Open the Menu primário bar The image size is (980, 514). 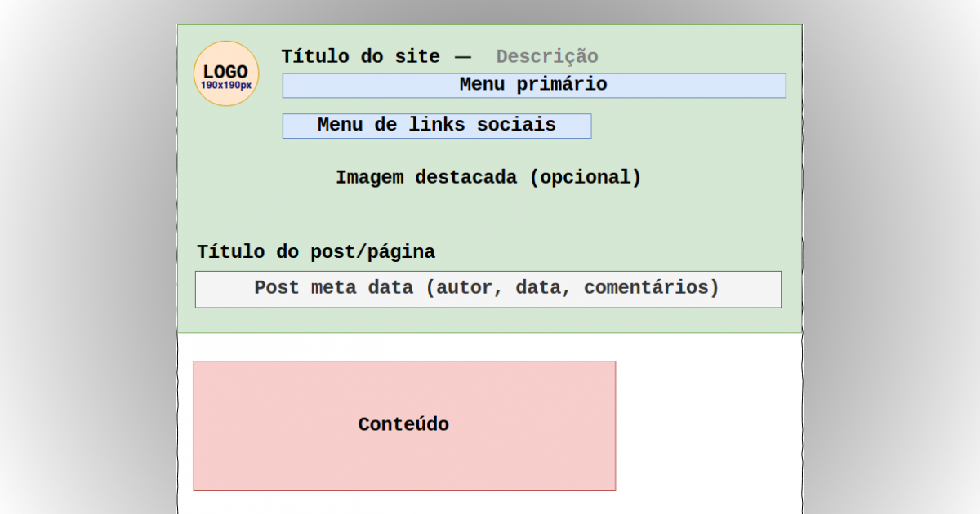point(534,85)
